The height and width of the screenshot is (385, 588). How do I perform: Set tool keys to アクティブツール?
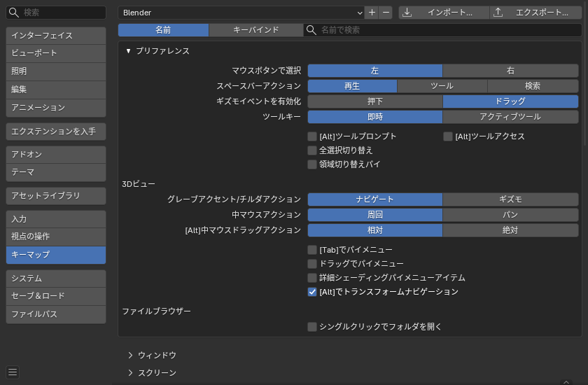tap(510, 117)
